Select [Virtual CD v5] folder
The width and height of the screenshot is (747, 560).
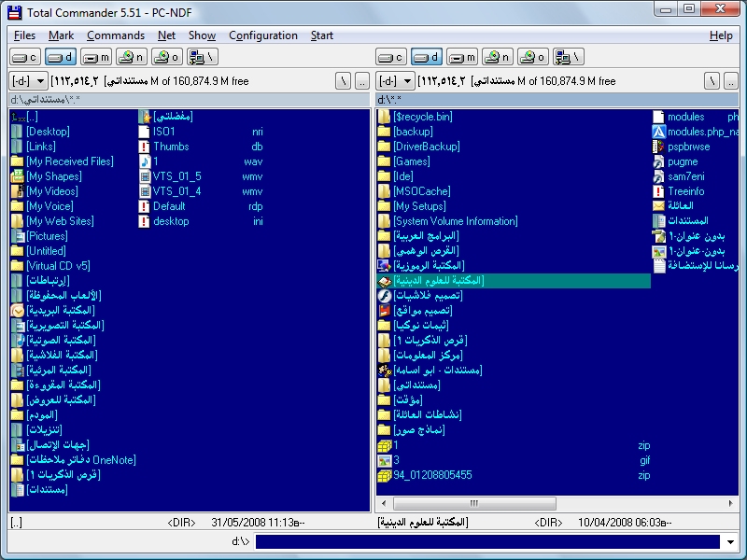click(51, 266)
